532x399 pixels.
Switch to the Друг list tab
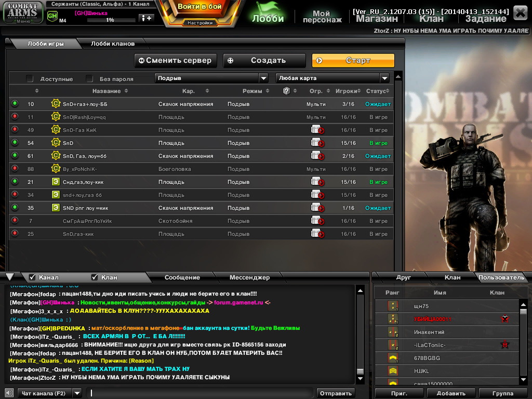(403, 277)
